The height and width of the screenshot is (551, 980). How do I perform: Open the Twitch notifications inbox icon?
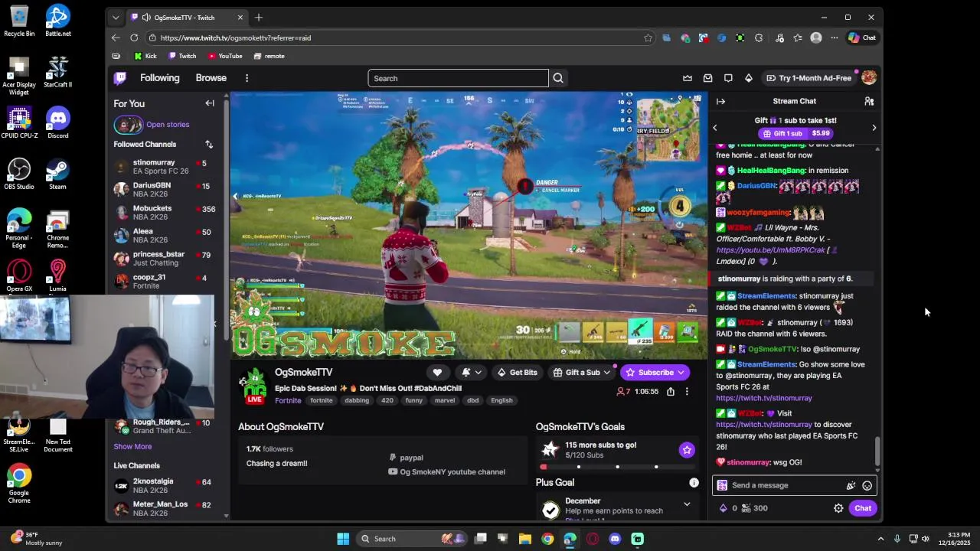pyautogui.click(x=707, y=78)
